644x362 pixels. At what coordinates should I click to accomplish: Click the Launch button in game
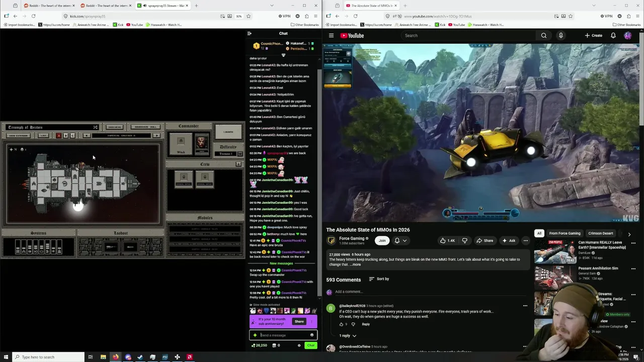228,132
